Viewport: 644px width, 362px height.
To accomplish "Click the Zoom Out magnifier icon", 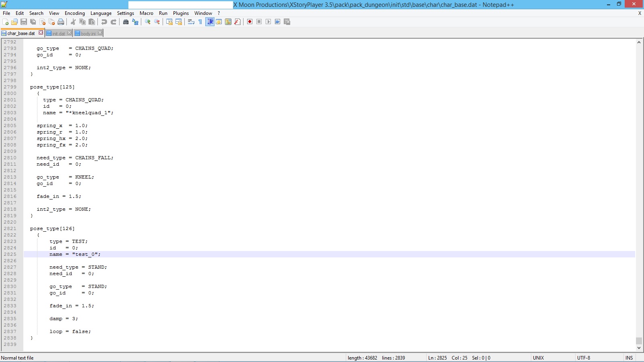I will tap(157, 22).
